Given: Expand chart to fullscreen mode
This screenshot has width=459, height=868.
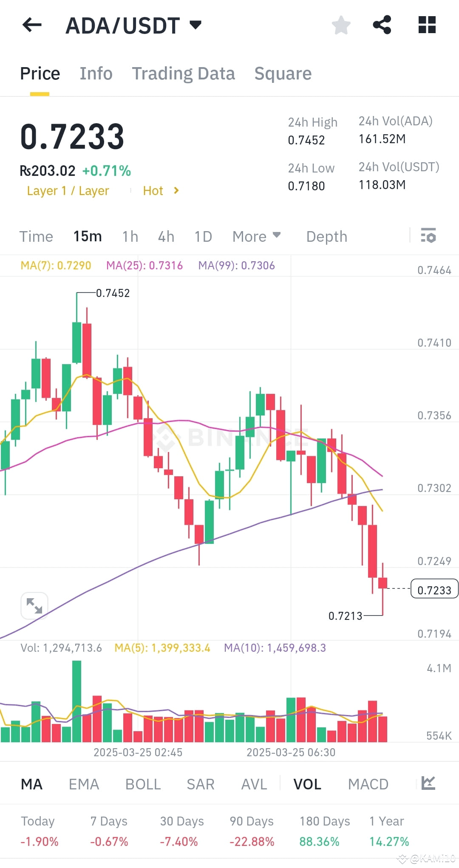Looking at the screenshot, I should (34, 606).
